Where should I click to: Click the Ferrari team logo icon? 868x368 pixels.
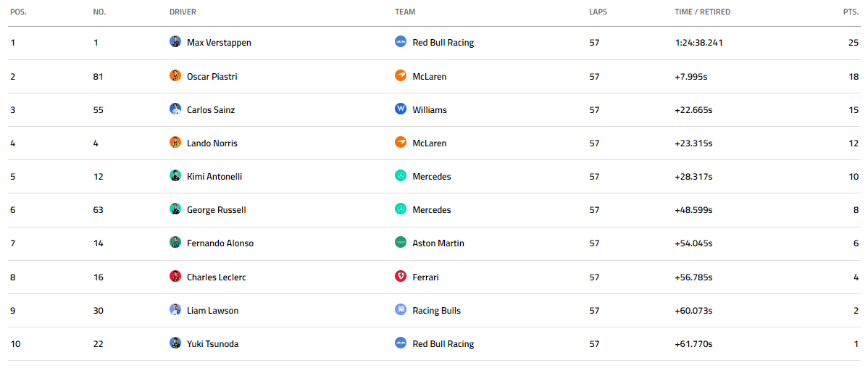coord(401,276)
